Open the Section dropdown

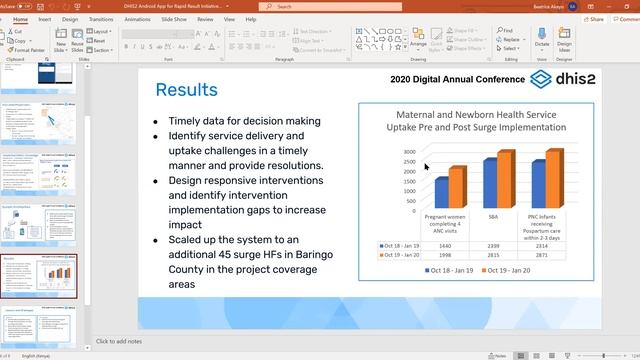click(x=100, y=50)
